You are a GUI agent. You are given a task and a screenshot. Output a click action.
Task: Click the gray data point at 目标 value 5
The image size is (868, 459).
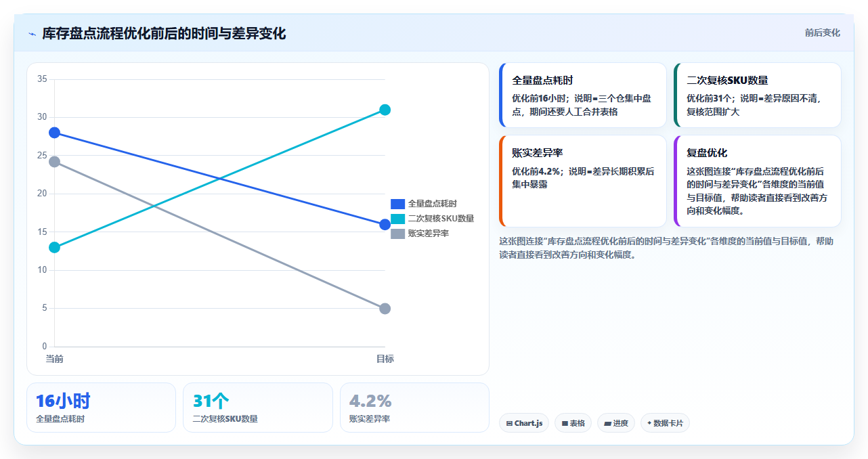pos(385,309)
